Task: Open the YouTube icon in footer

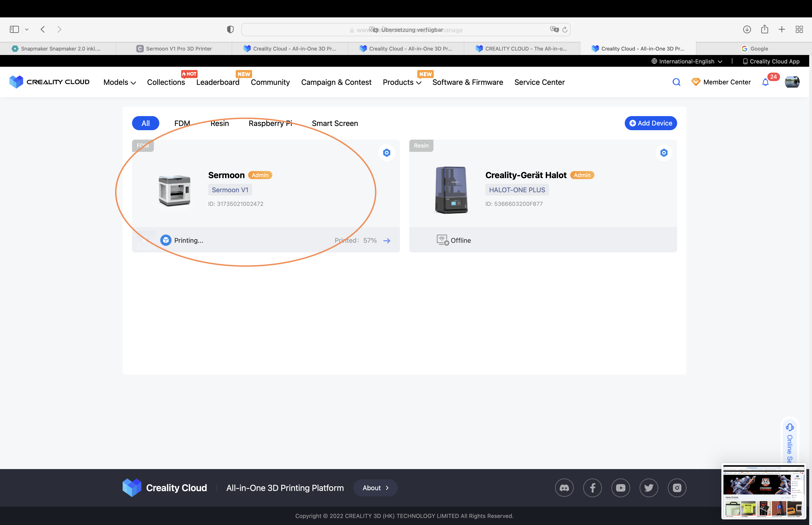Action: pos(621,488)
